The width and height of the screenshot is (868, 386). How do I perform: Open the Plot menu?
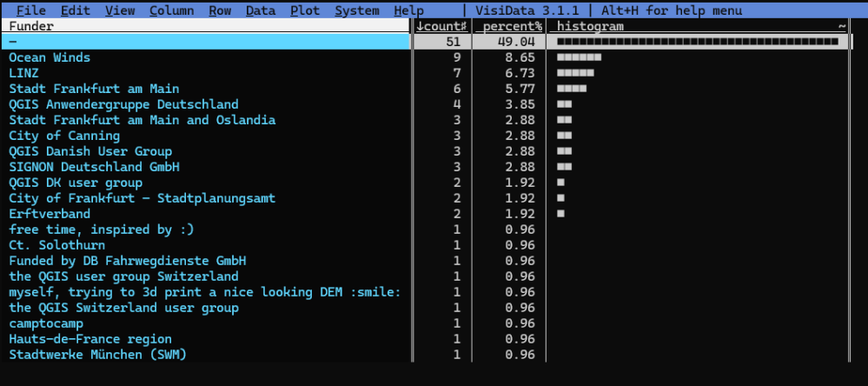point(305,10)
